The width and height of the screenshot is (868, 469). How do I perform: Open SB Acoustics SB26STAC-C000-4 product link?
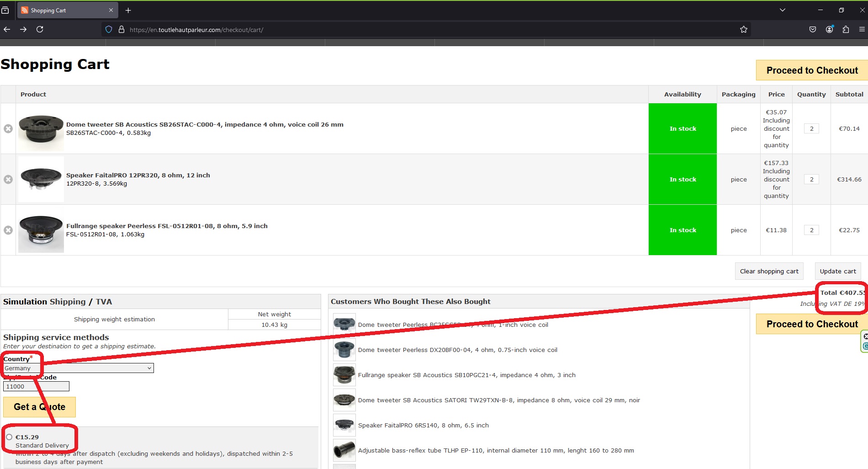tap(205, 124)
